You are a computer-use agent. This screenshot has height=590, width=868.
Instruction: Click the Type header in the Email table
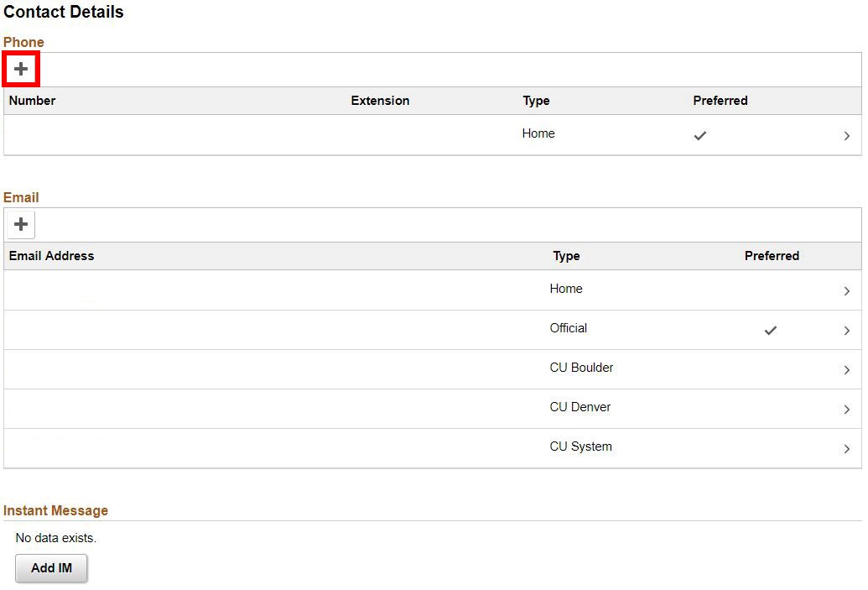(x=566, y=256)
